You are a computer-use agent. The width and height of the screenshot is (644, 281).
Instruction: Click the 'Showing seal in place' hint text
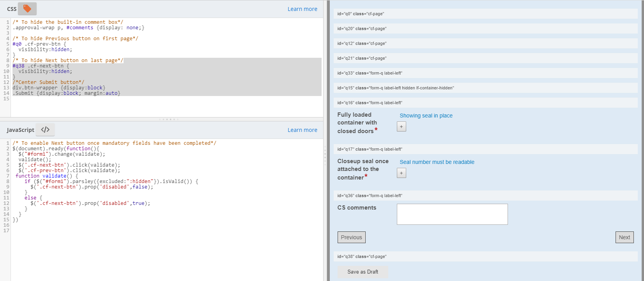pos(426,116)
